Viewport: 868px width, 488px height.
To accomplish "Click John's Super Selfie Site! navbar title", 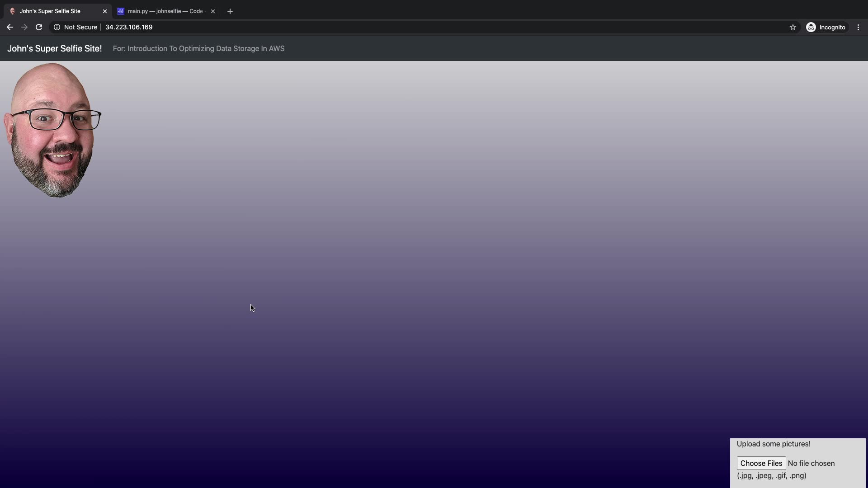I will (55, 48).
